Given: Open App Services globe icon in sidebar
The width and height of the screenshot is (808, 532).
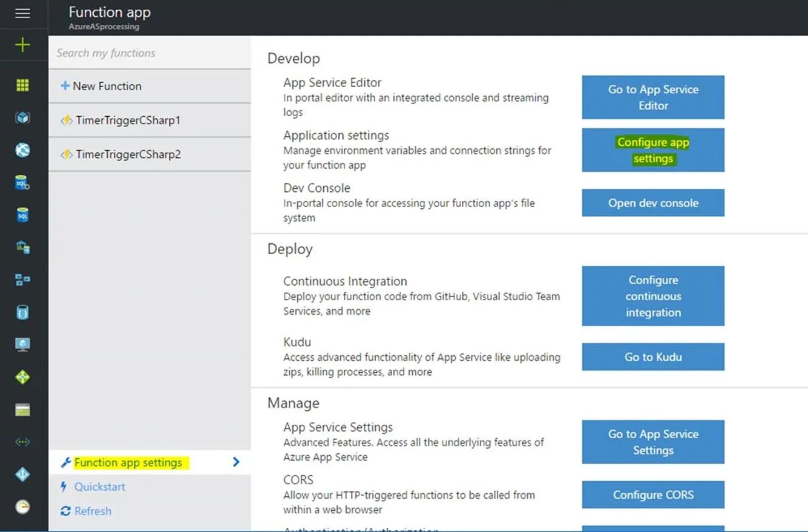Looking at the screenshot, I should coord(22,149).
